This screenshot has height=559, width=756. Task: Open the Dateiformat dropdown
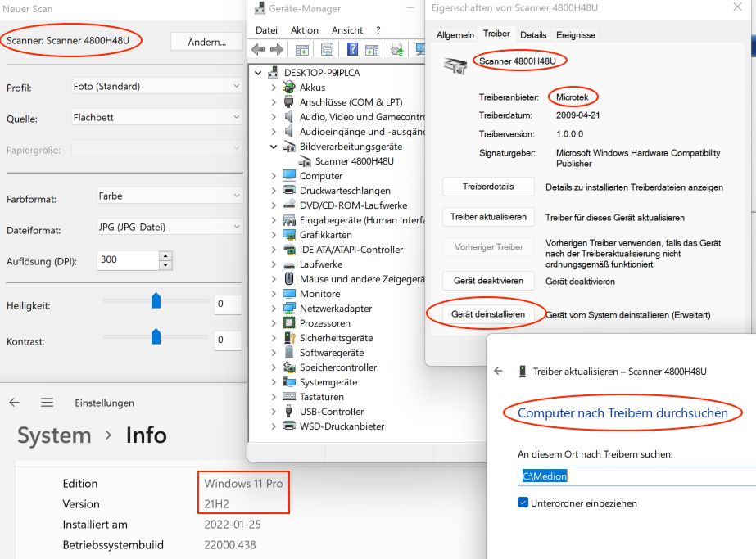pyautogui.click(x=156, y=228)
